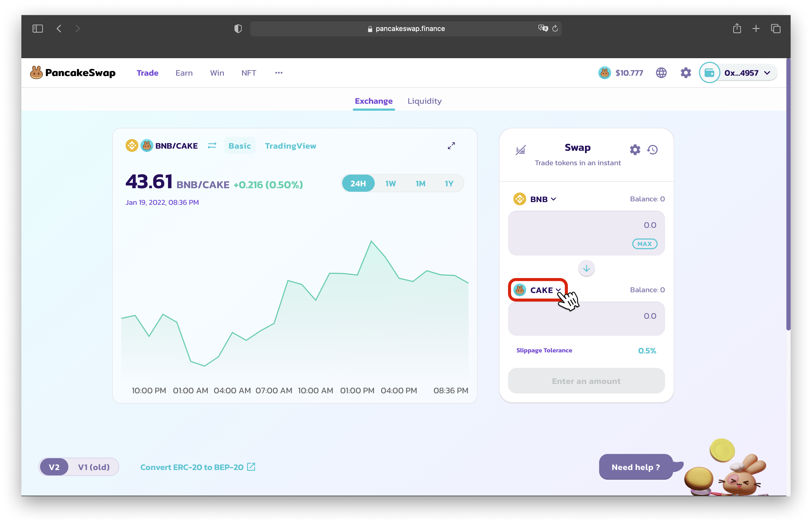The width and height of the screenshot is (812, 524).
Task: Open the Safari share menu
Action: (737, 28)
